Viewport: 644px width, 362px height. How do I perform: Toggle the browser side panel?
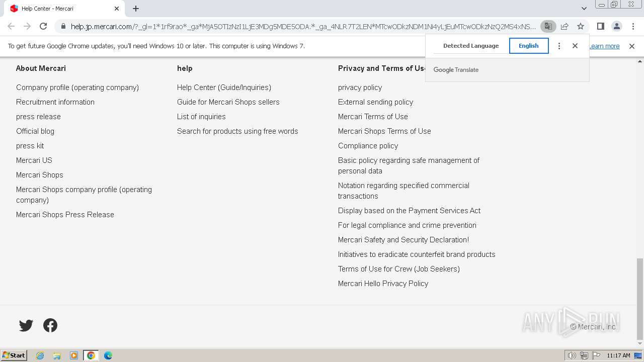coord(600,26)
